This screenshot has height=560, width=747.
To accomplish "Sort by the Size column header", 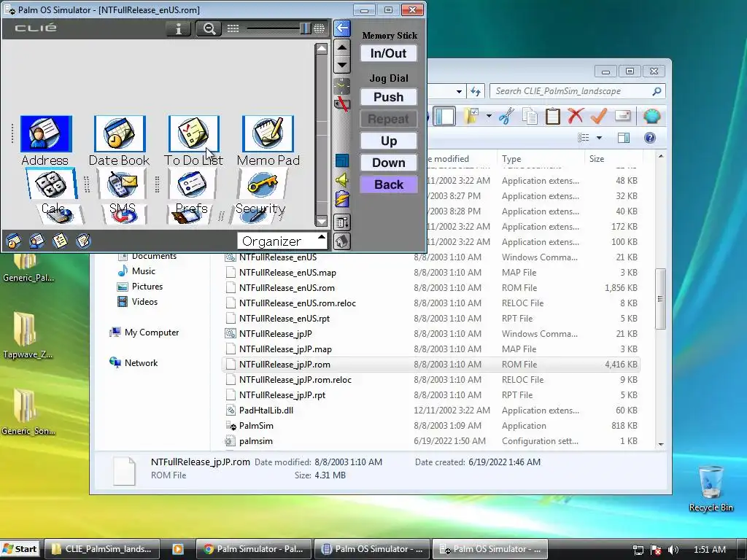I will tap(613, 158).
